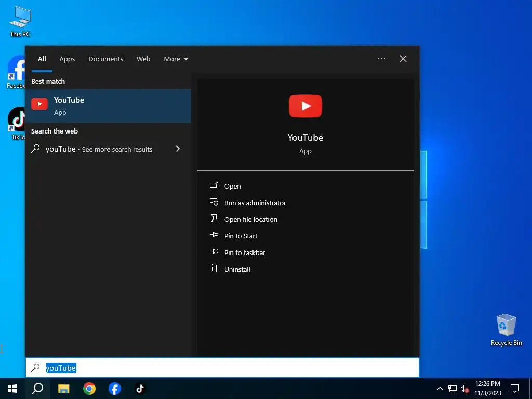Click the taskbar Search magnifier button

(37, 389)
